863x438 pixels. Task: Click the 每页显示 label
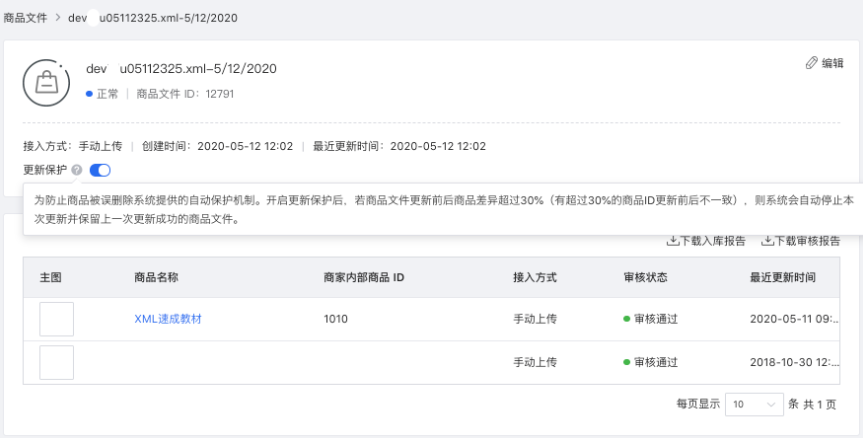(698, 404)
